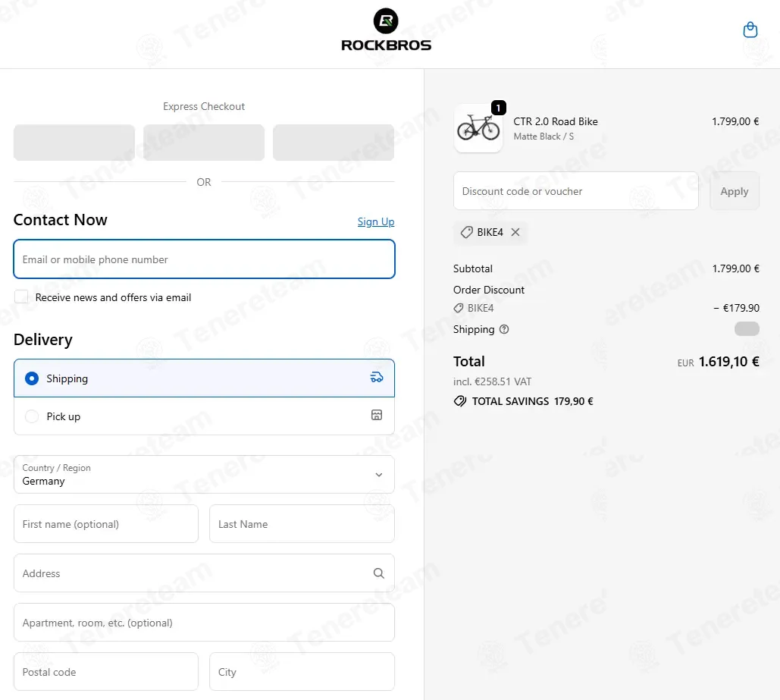Focus the Postal code field

pos(106,672)
